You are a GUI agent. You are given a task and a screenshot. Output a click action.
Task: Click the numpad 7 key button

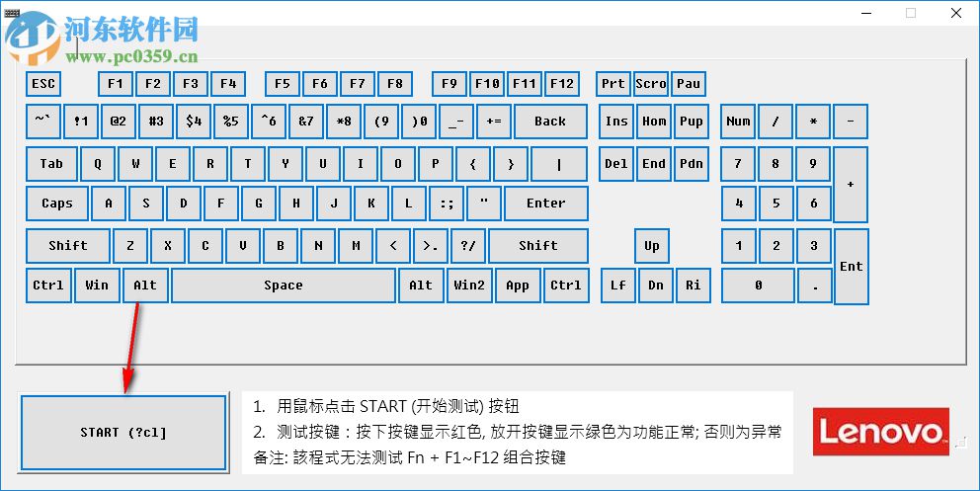tap(738, 164)
